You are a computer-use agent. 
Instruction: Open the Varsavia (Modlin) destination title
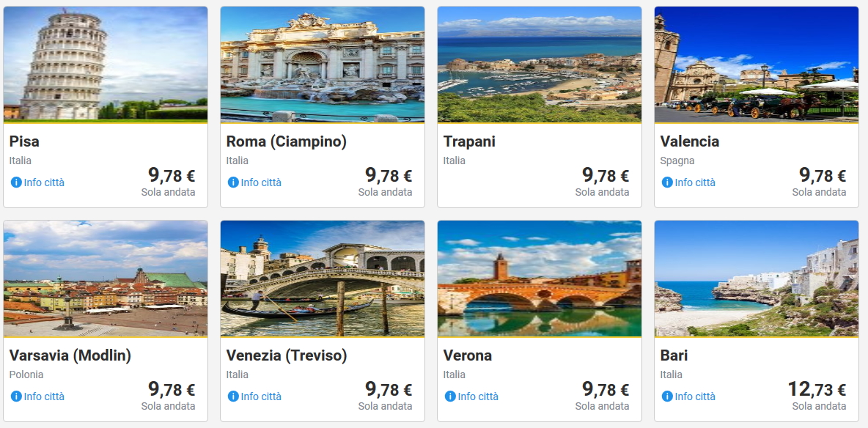tap(70, 355)
